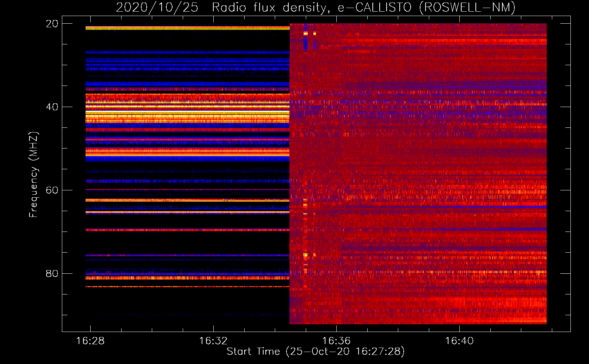Click the '20' frequency tick label

pos(52,24)
